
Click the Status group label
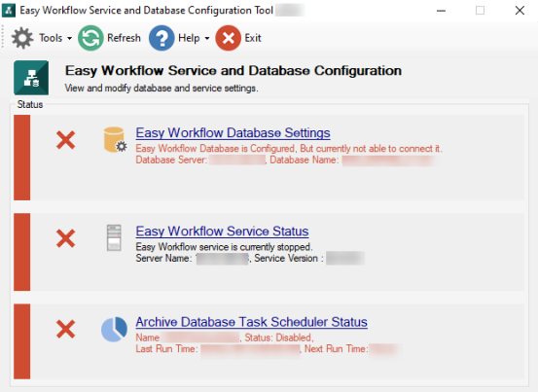click(x=30, y=104)
